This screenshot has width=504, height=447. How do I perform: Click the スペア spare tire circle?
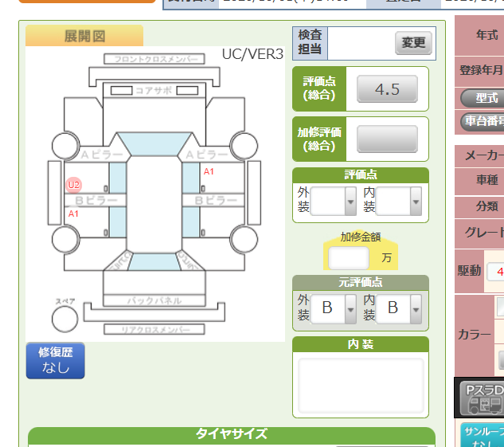65,319
